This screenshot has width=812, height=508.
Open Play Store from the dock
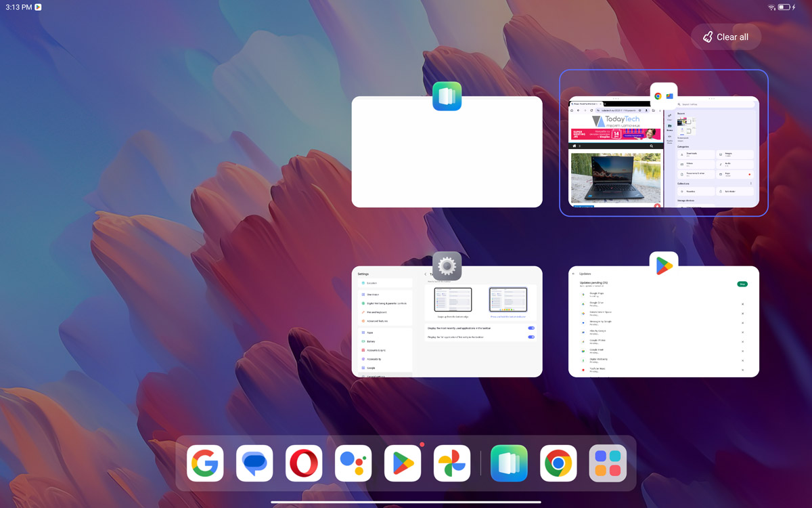point(403,463)
